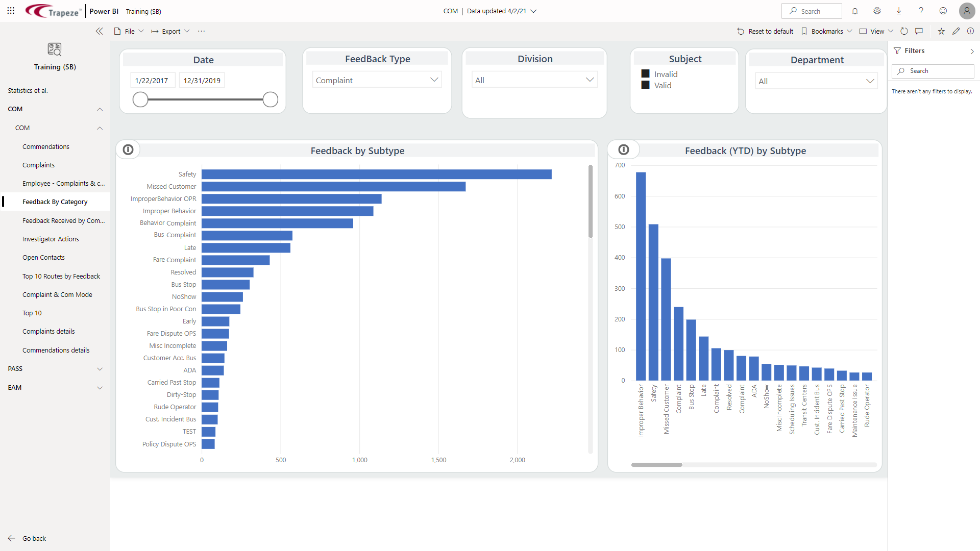Click Reset to default
The height and width of the screenshot is (551, 980).
(765, 31)
